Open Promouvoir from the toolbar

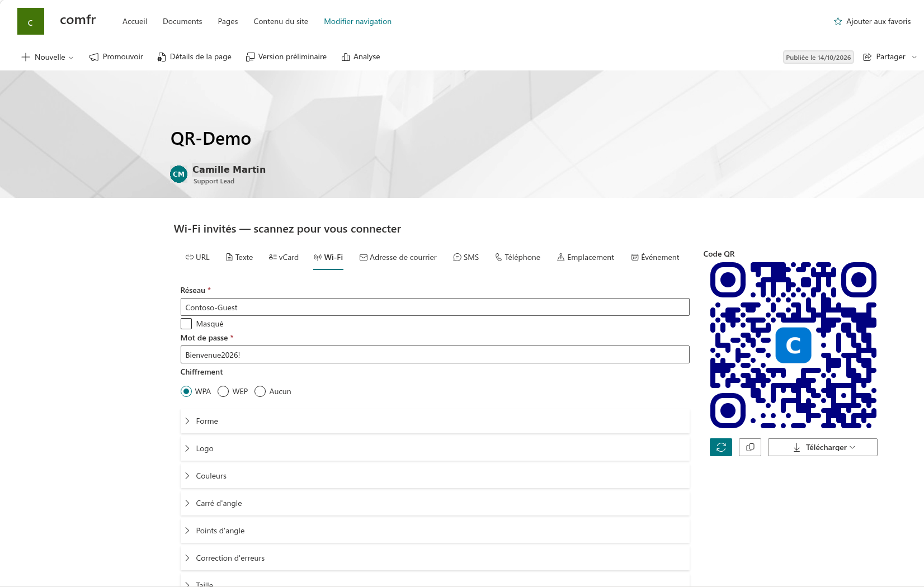(x=116, y=57)
